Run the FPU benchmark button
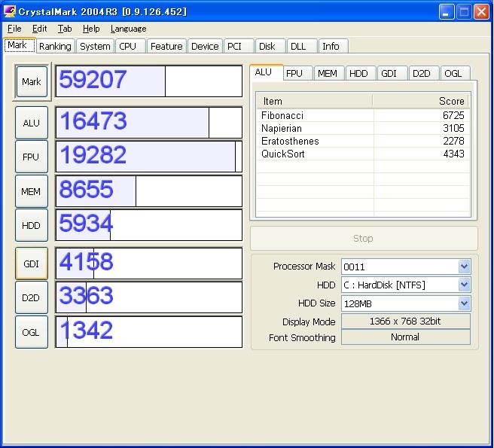The height and width of the screenshot is (448, 494). [32, 157]
